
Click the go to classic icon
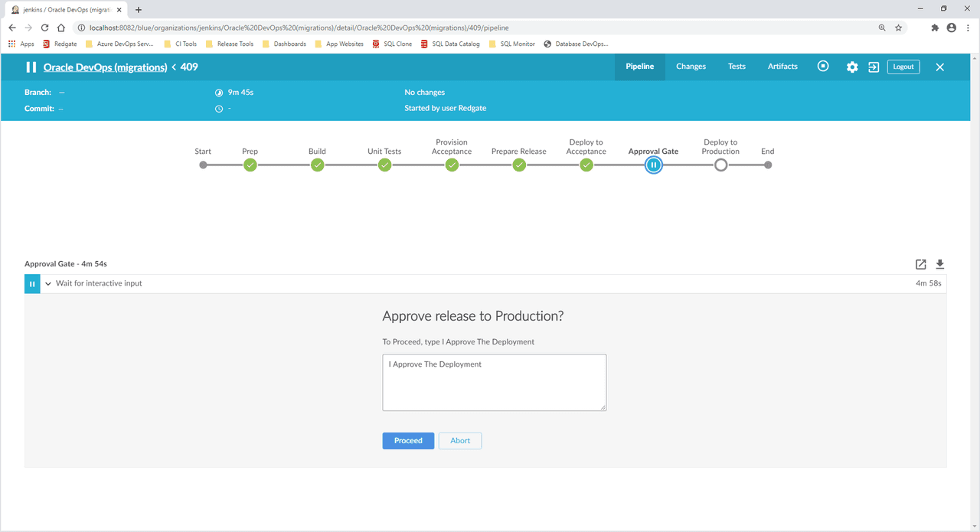[874, 67]
